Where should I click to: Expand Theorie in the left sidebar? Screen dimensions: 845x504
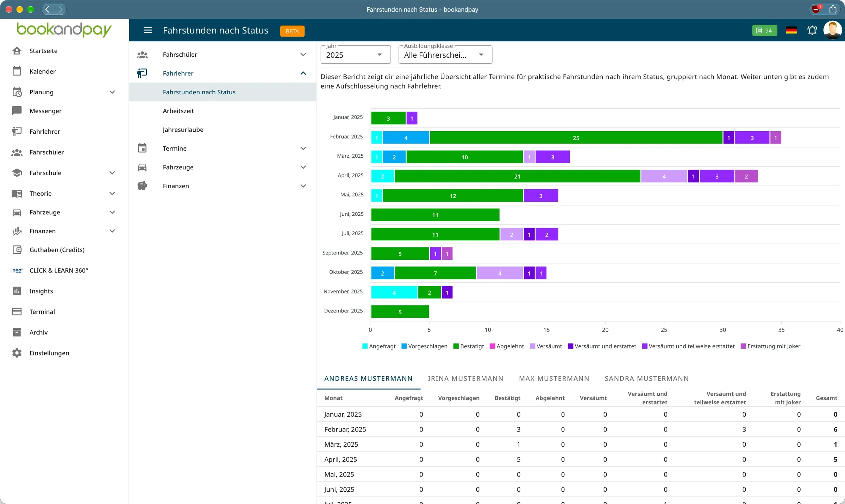click(x=112, y=194)
